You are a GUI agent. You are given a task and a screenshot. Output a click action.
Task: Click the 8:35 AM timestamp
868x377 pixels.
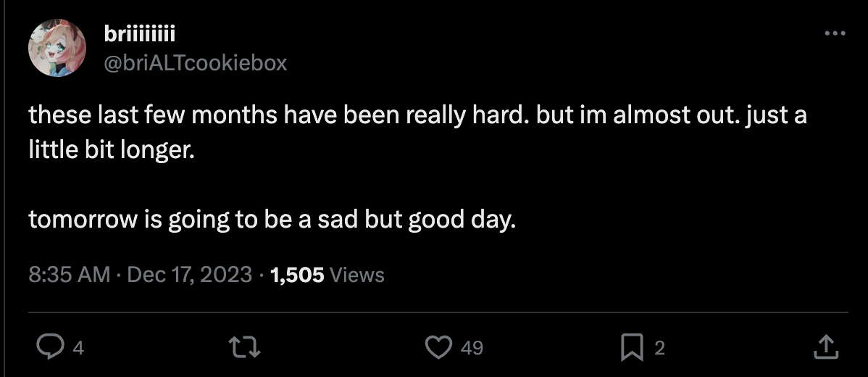click(x=69, y=275)
